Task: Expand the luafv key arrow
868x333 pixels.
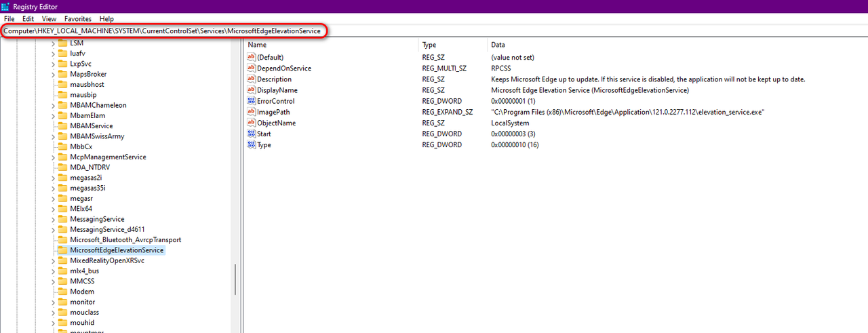Action: 52,54
